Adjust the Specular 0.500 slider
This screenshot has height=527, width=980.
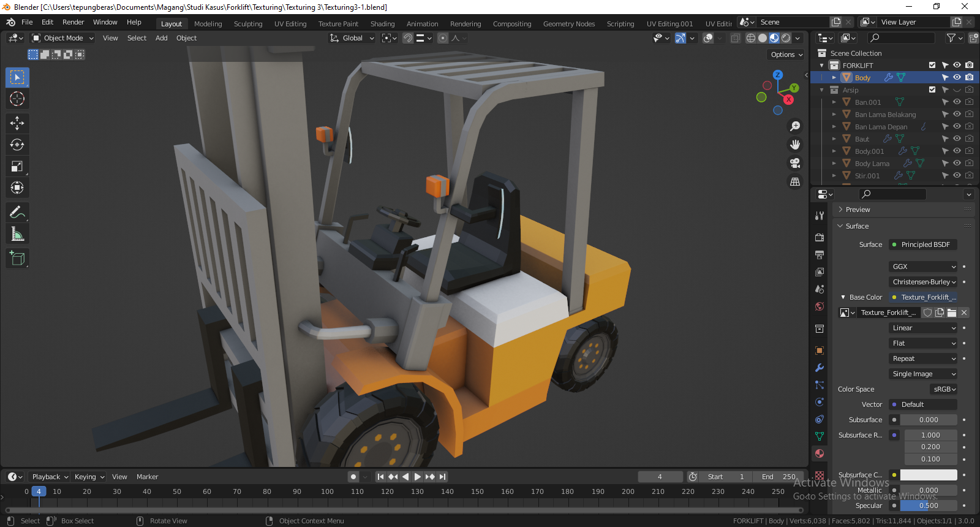[x=929, y=506]
